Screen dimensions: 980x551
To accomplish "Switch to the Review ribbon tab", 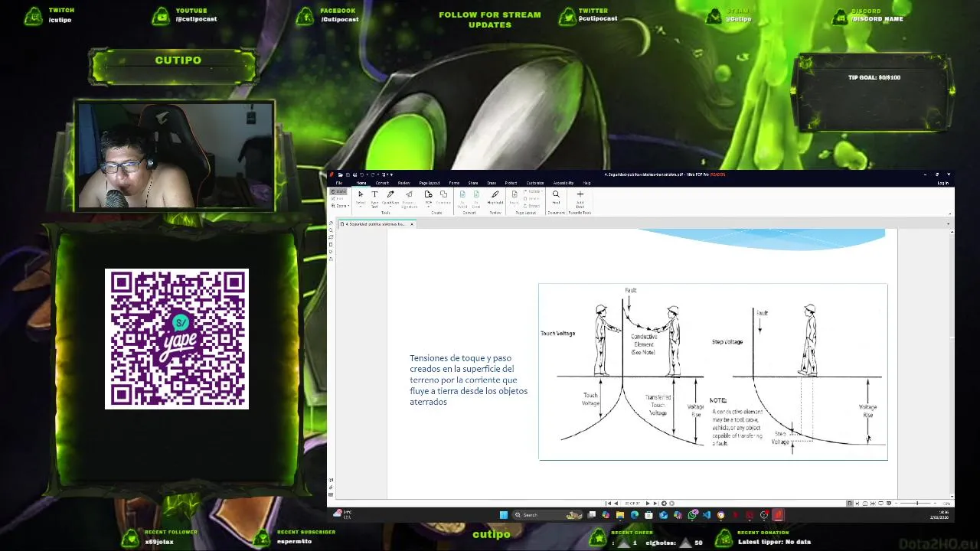I will (x=404, y=183).
